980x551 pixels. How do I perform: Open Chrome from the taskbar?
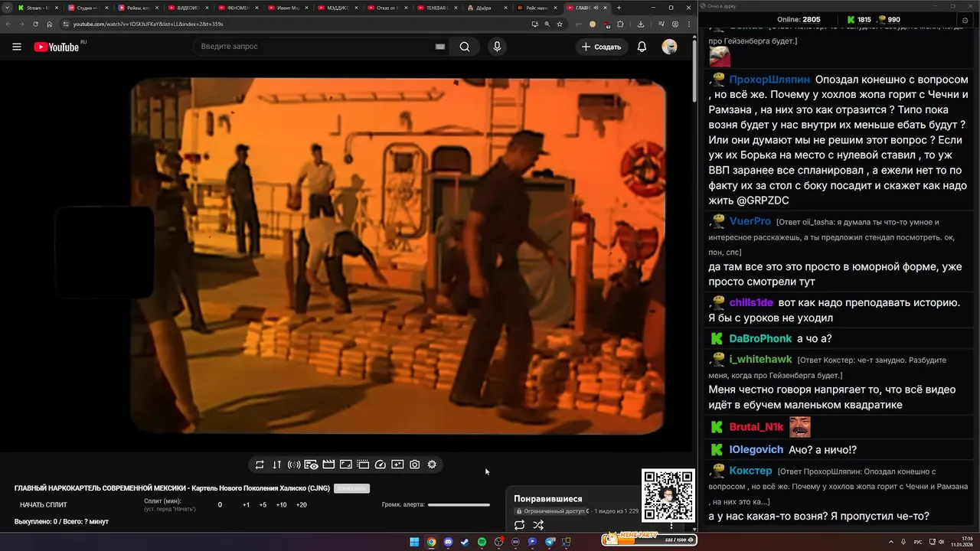pos(431,542)
